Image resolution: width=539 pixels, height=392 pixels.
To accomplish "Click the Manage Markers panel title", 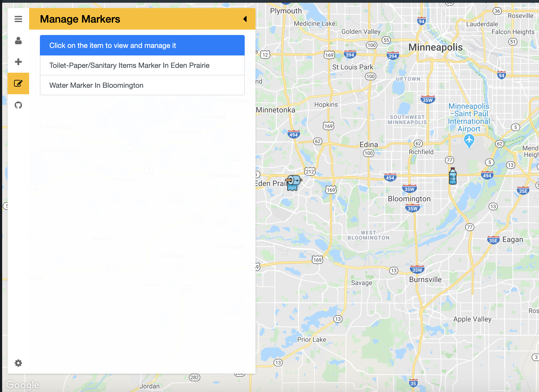I will point(80,19).
